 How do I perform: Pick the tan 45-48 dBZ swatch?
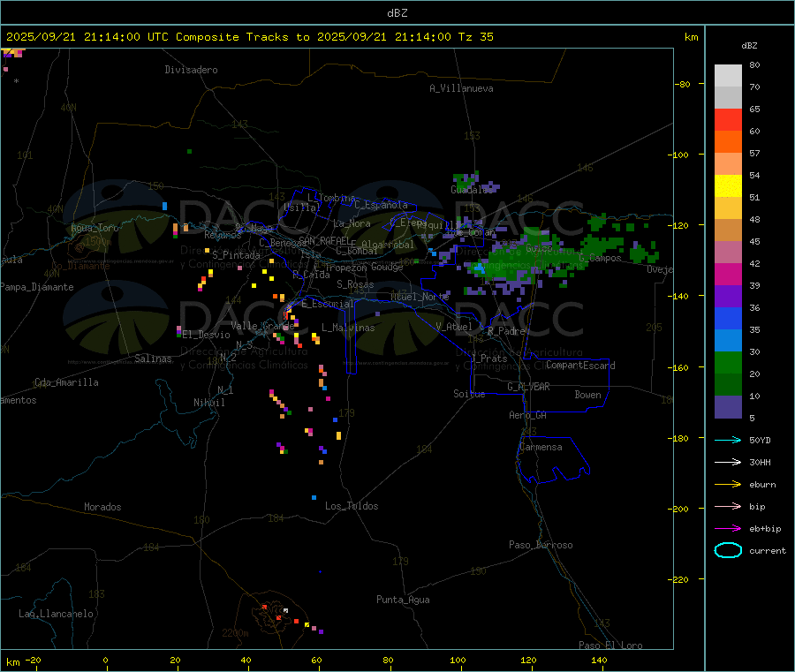click(728, 230)
